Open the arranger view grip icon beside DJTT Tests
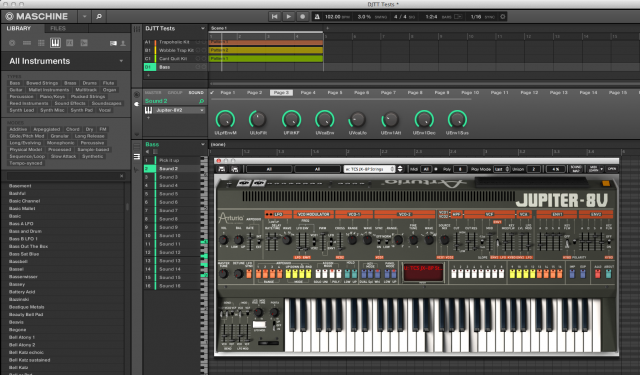 (137, 29)
